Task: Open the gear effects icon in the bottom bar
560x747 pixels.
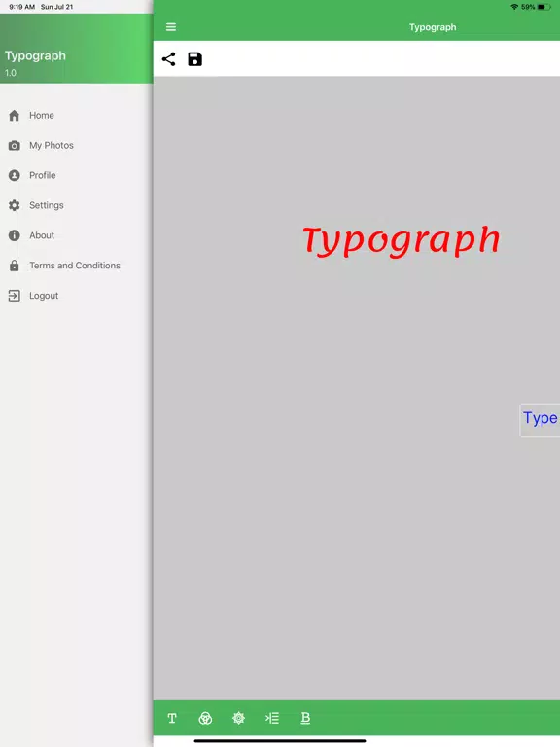Action: 238,718
